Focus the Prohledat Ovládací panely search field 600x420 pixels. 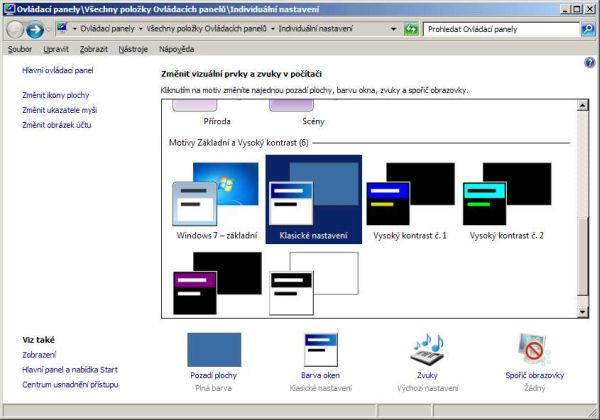coord(501,29)
